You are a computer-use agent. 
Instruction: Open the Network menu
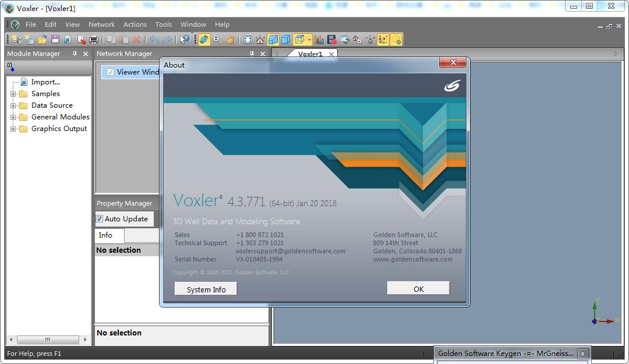[x=101, y=24]
